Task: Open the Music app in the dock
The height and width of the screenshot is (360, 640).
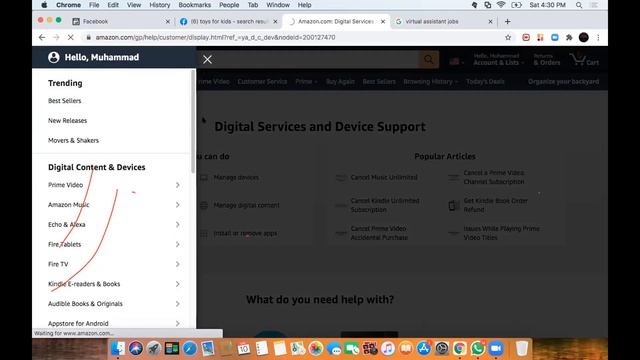Action: (x=388, y=348)
